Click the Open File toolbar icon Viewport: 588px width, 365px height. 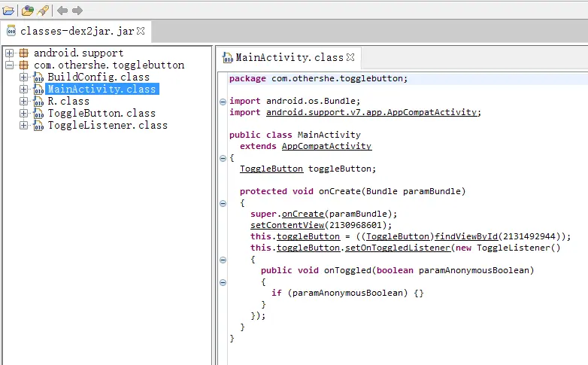(8, 11)
